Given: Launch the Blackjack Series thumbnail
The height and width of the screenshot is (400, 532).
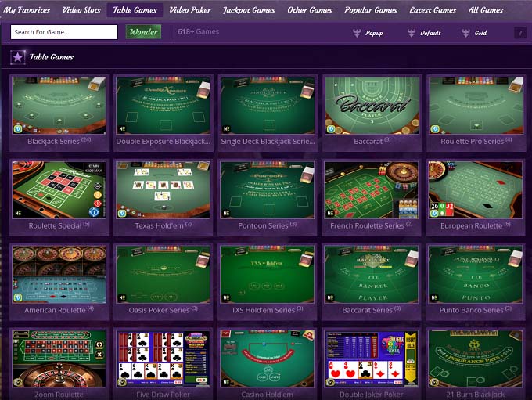Looking at the screenshot, I should 59,105.
